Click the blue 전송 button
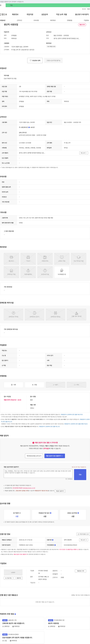Viewport: 90px width, 644px height. [x=80, y=475]
